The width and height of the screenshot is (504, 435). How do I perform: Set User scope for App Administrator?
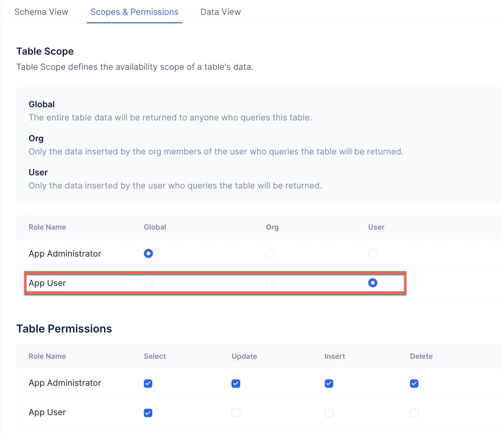[x=373, y=253]
